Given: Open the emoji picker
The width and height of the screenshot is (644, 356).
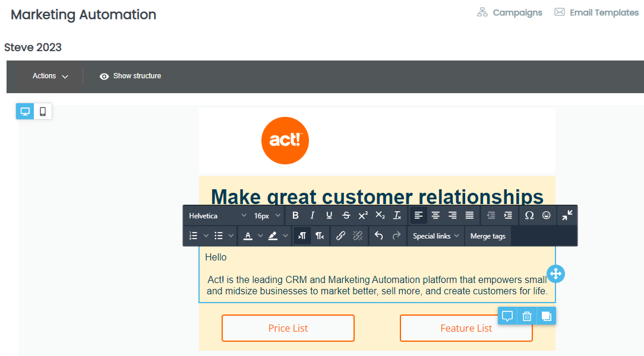Looking at the screenshot, I should (x=546, y=215).
